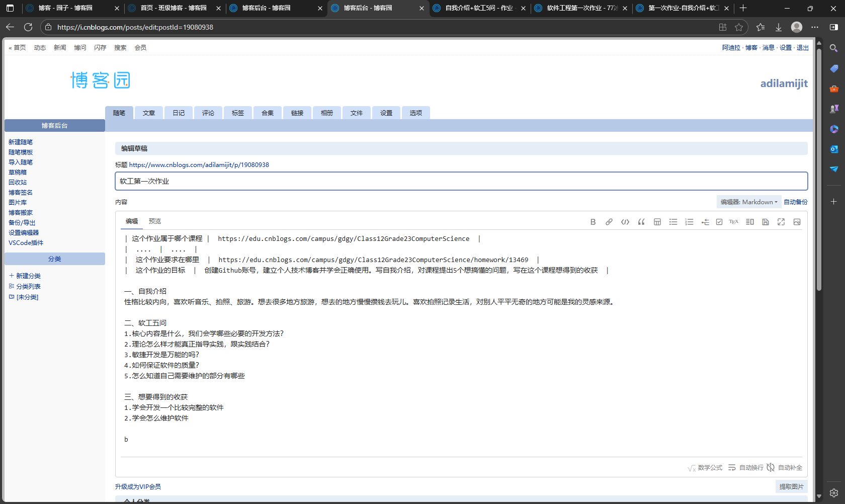845x504 pixels.
Task: Open the 编辑器 Markdown editor dropdown
Action: (748, 202)
